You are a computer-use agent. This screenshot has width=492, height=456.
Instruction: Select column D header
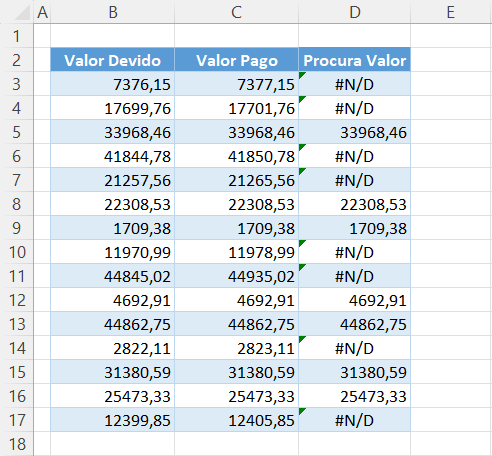[x=355, y=12]
